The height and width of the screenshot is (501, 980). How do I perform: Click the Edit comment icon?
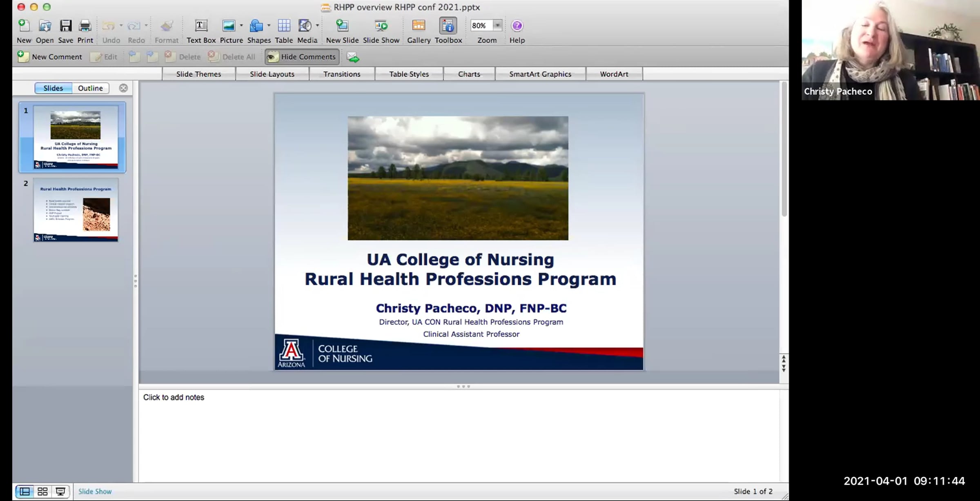click(96, 57)
